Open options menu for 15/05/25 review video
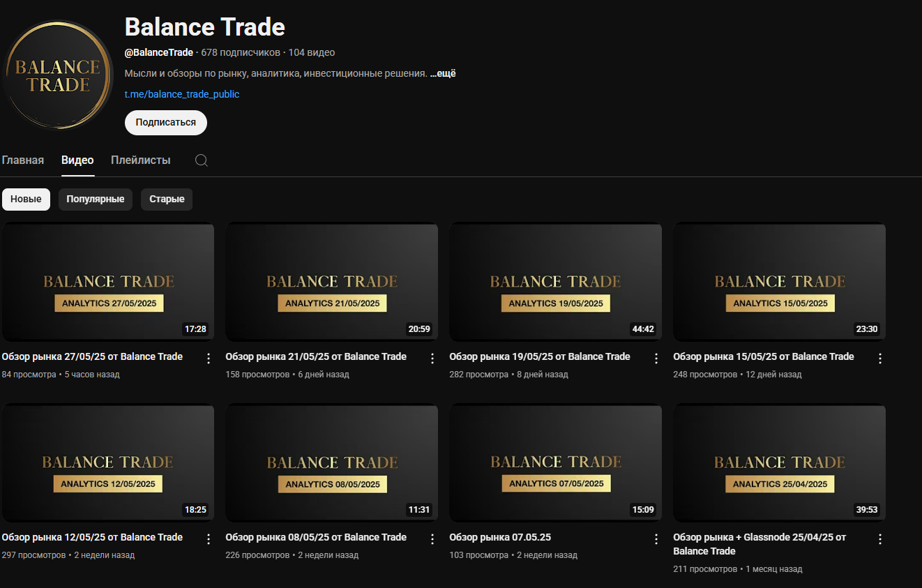Viewport: 922px width, 588px height. click(879, 359)
